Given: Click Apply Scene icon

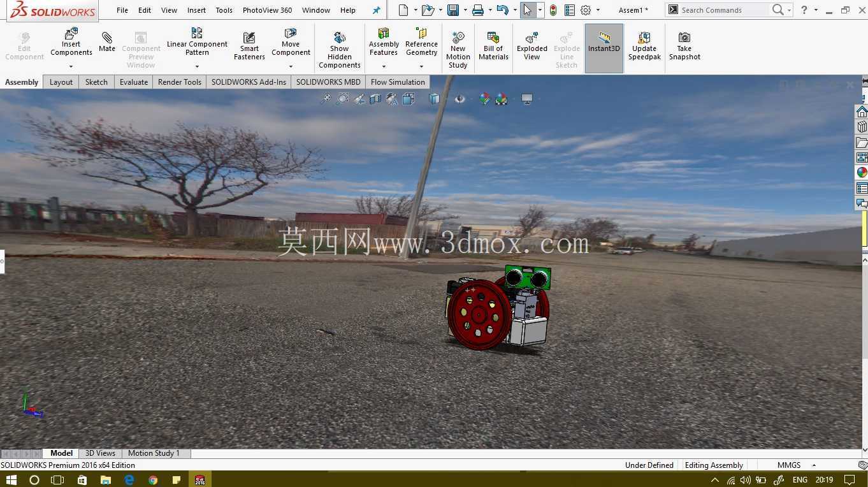Looking at the screenshot, I should pos(502,99).
